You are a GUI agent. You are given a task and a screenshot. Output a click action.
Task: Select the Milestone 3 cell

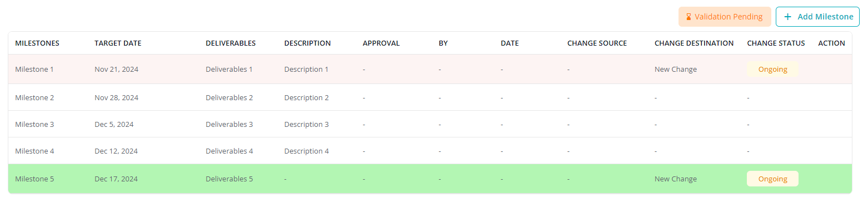pyautogui.click(x=34, y=124)
